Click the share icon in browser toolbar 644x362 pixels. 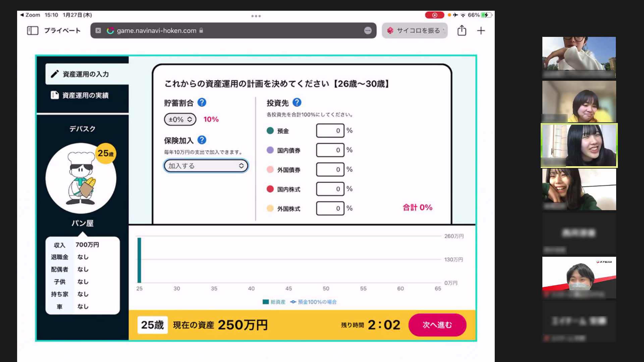pyautogui.click(x=462, y=31)
